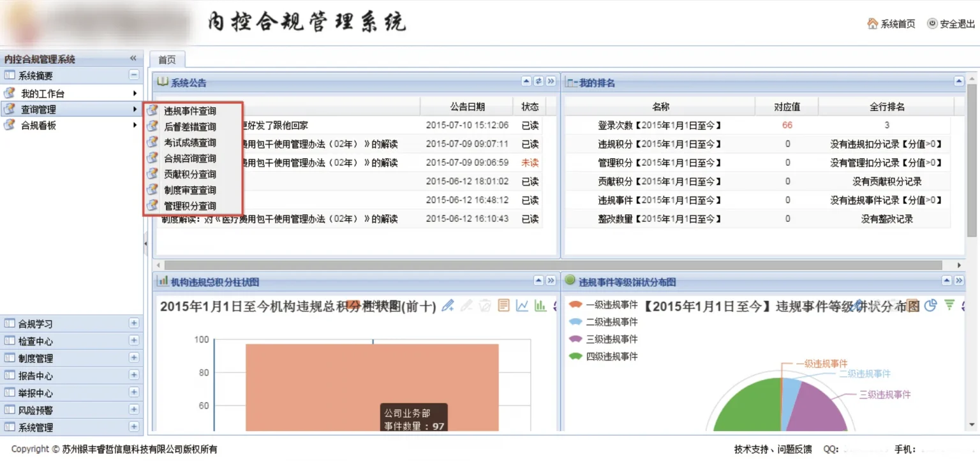The height and width of the screenshot is (461, 980).
Task: Click the 系统首页 home icon
Action: [872, 24]
